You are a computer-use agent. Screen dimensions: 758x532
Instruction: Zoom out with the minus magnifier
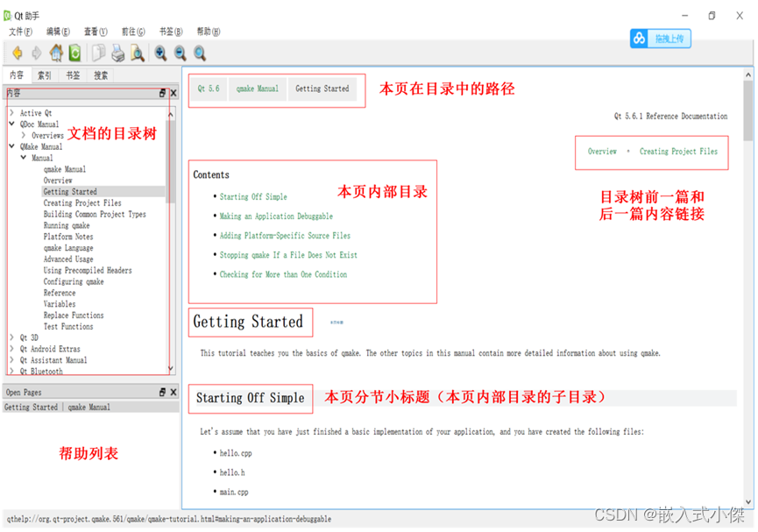pyautogui.click(x=180, y=53)
